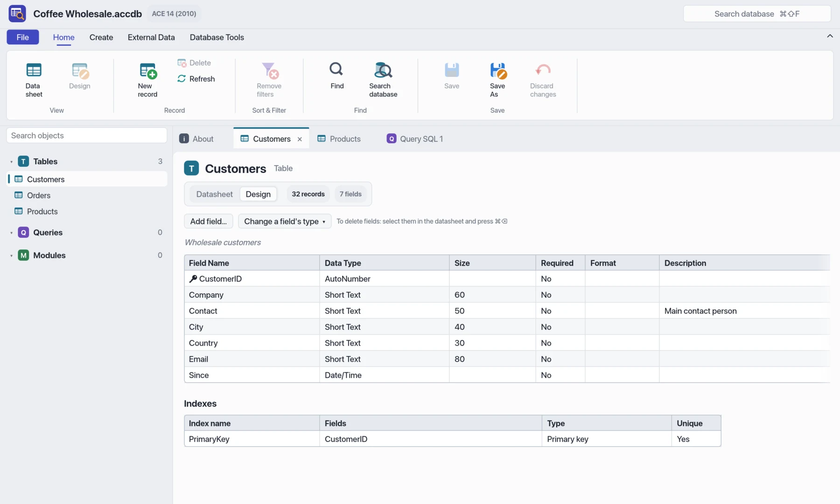
Task: Switch to Datasheet view in ribbon
Action: [34, 79]
